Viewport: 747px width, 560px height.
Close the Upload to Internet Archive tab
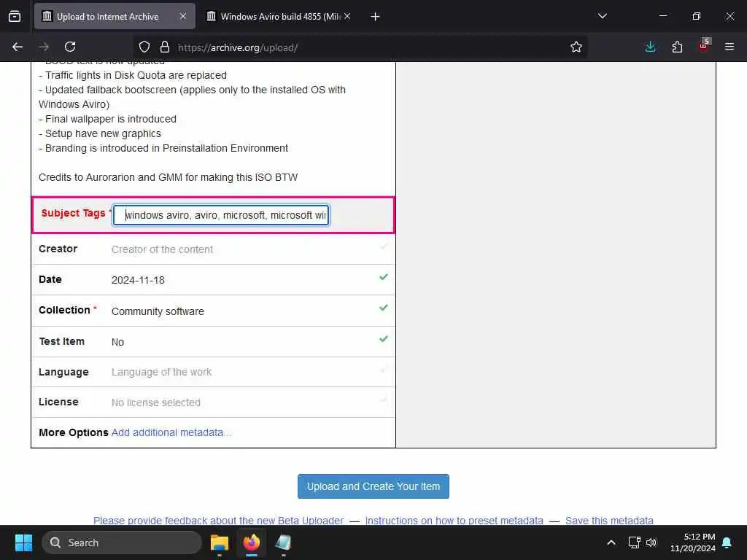[183, 16]
